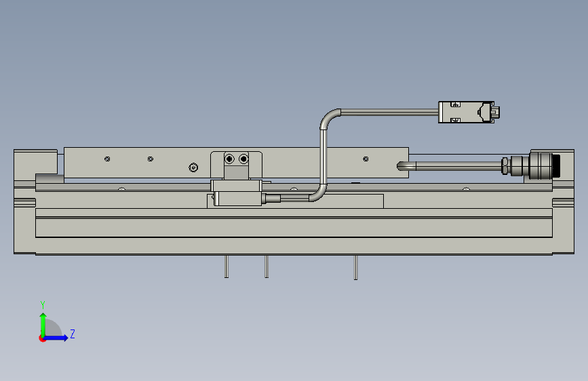
Task: Select the long lower rail body of the actuator
Action: (x=294, y=227)
